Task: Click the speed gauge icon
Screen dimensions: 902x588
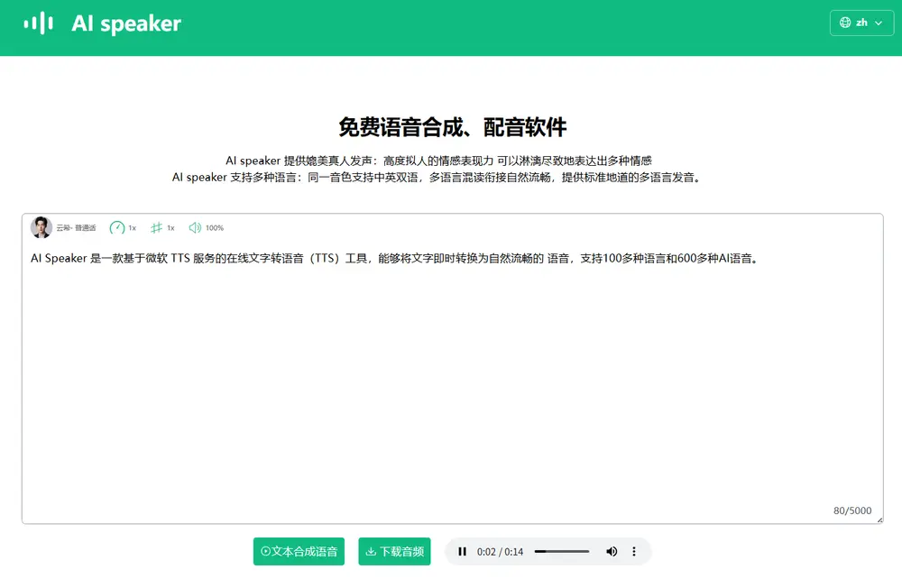Action: pyautogui.click(x=117, y=228)
